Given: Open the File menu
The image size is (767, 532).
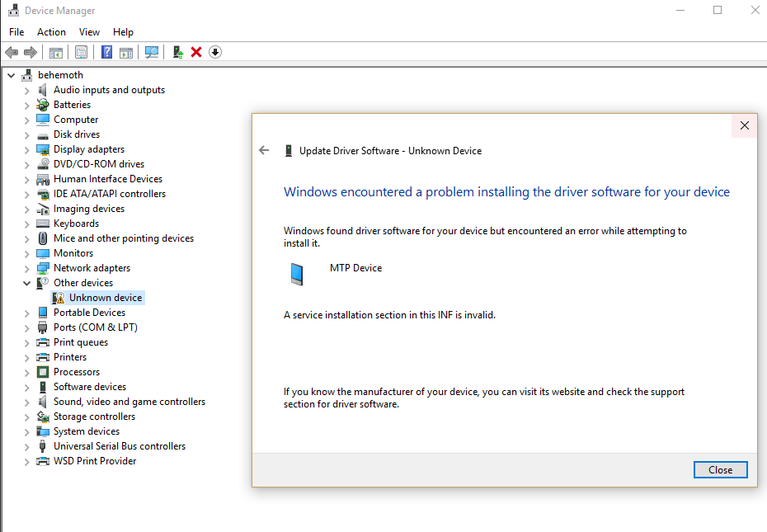Looking at the screenshot, I should tap(16, 32).
